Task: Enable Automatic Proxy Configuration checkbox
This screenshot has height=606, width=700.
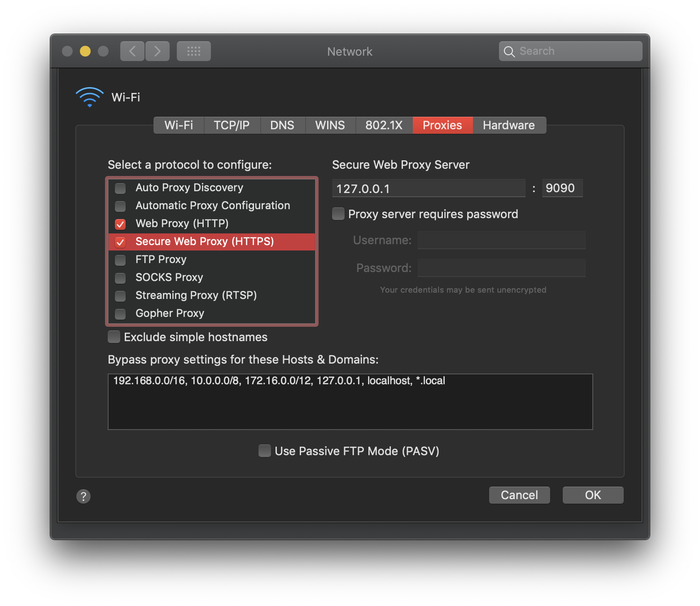Action: click(120, 206)
